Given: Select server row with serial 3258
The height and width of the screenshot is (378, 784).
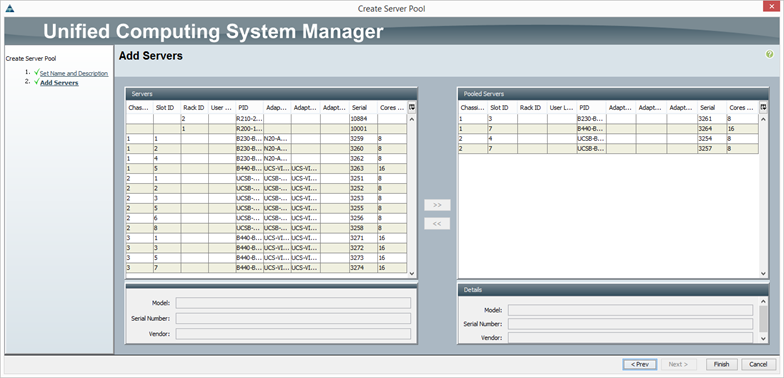Looking at the screenshot, I should tap(266, 228).
